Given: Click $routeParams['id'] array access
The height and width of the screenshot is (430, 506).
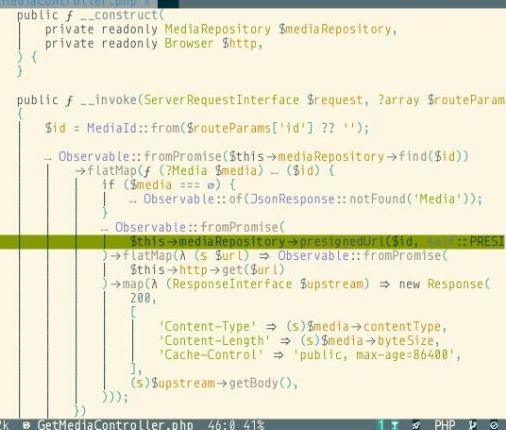Looking at the screenshot, I should click(x=250, y=128).
